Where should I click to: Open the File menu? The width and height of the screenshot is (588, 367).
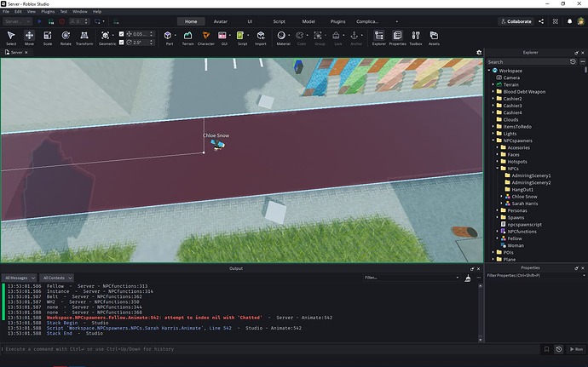(x=6, y=12)
